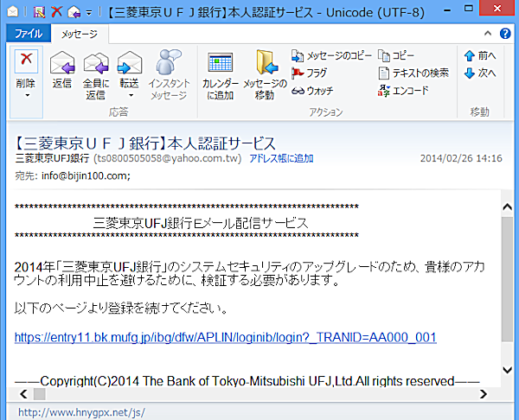Click the date 2014/02/26 14:16

[x=461, y=158]
